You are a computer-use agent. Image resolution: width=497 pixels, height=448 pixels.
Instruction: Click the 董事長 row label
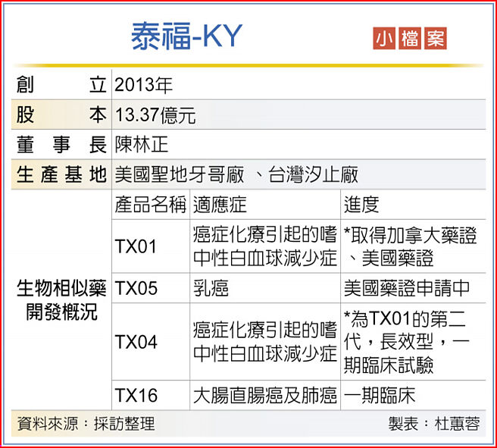coord(61,145)
